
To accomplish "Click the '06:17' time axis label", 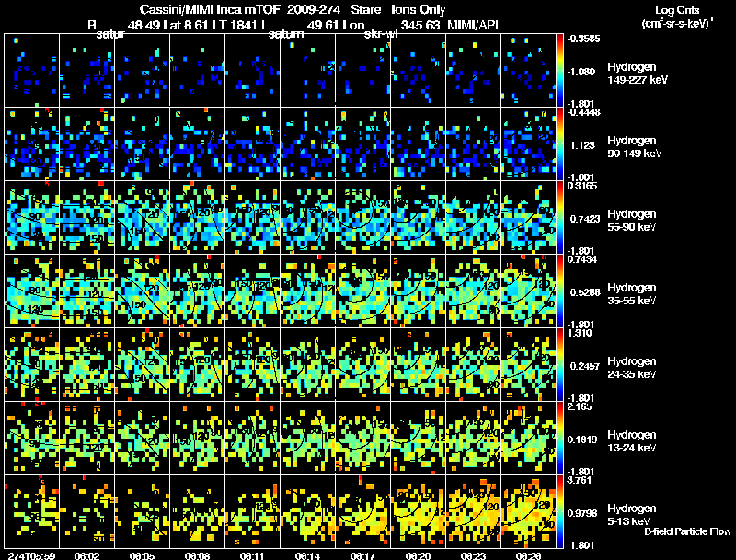I will pos(362,555).
